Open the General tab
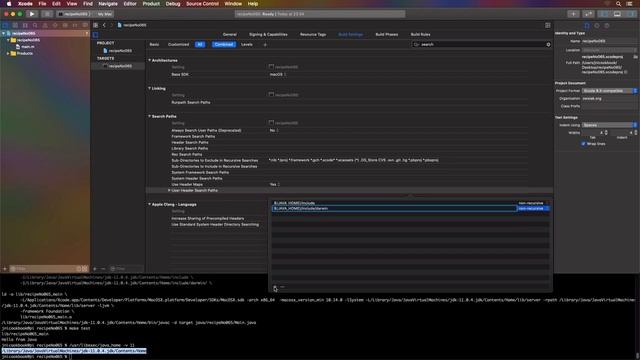 (x=229, y=34)
